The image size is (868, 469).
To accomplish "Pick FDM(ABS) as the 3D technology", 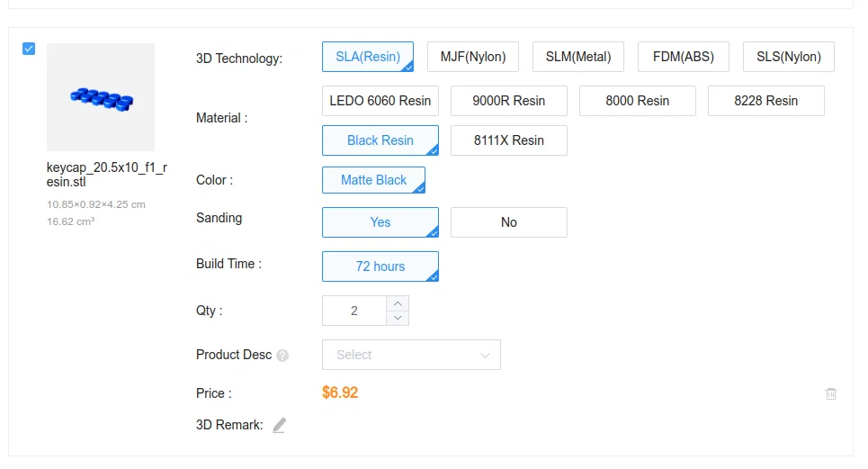I will tap(684, 57).
